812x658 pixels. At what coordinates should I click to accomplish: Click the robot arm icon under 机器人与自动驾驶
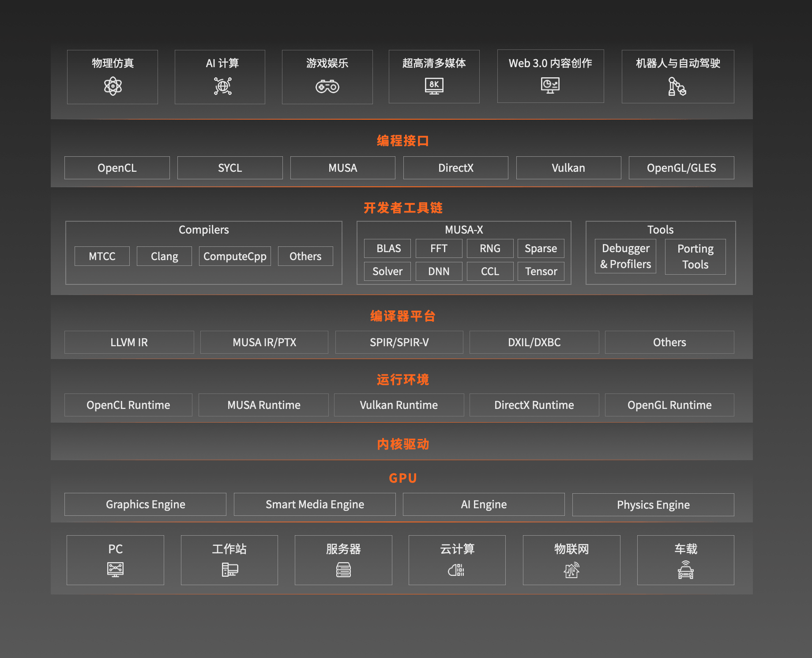(677, 87)
